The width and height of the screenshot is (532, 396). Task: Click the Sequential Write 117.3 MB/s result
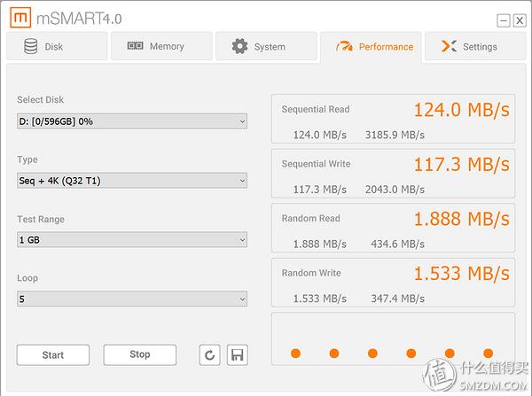461,165
